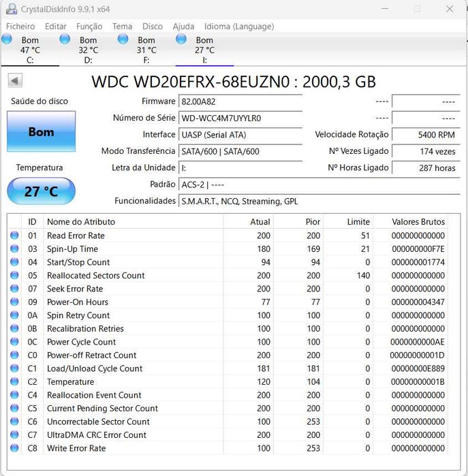The height and width of the screenshot is (476, 468).
Task: Click status orb of drive D:
Action: 65,39
